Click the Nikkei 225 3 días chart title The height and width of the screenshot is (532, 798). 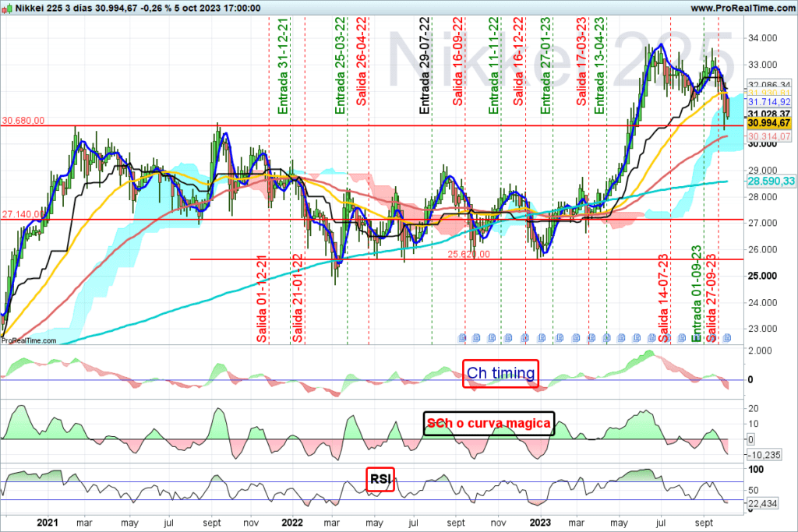(54, 8)
